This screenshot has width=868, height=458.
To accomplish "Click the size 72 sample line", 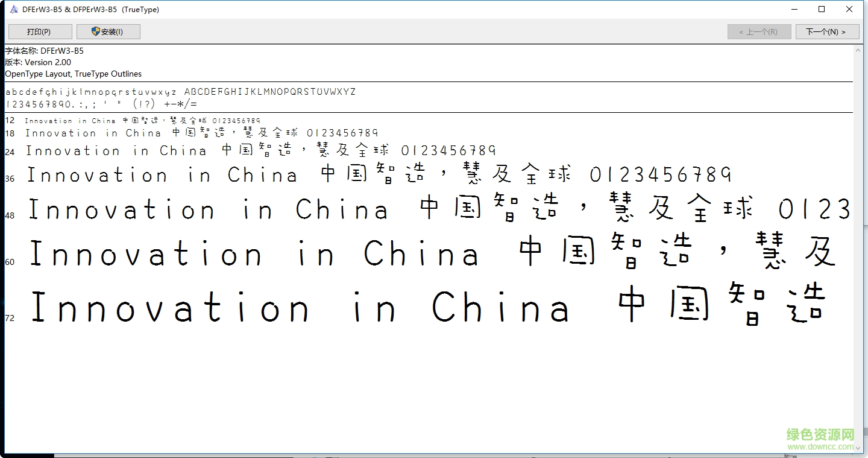I will pos(427,305).
